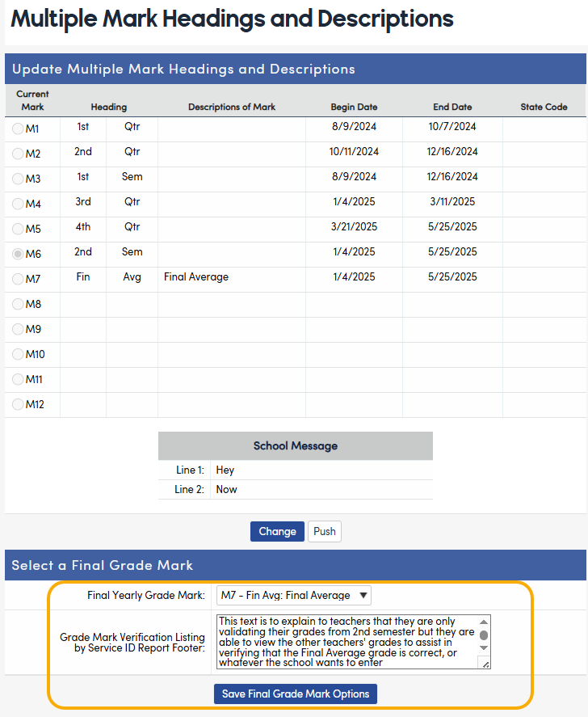Click the 'Begin Date' column header

[x=354, y=107]
